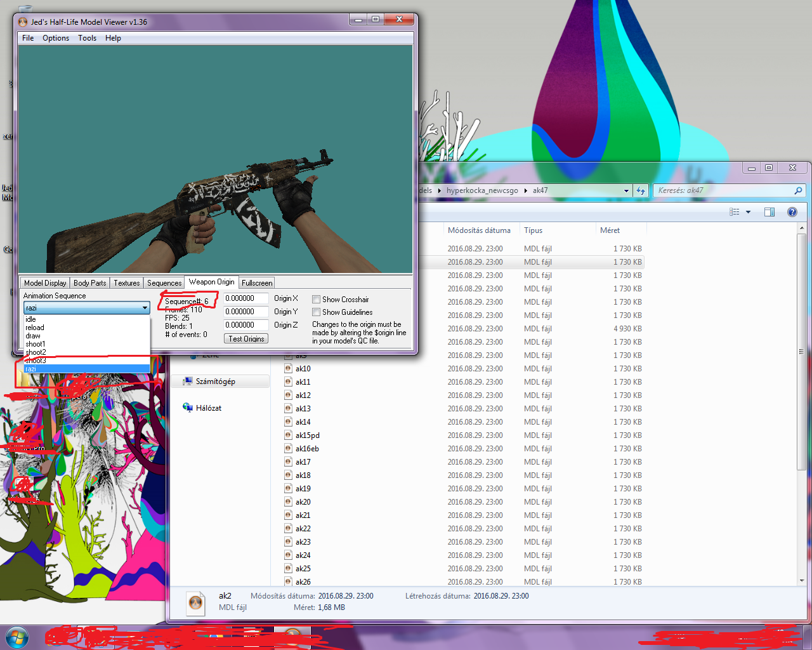Select the ak10 file icon
The image size is (812, 650).
[x=289, y=368]
